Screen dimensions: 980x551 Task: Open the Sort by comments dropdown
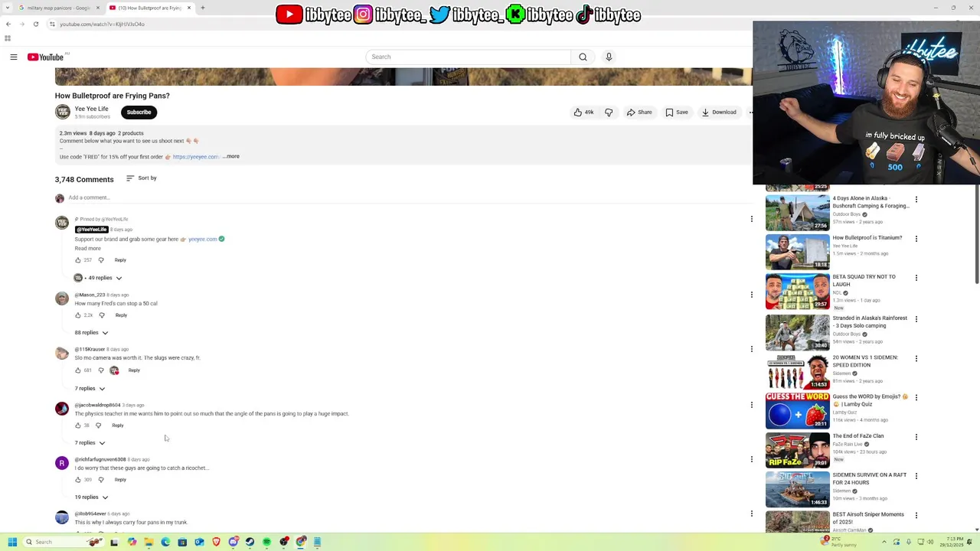tap(142, 178)
